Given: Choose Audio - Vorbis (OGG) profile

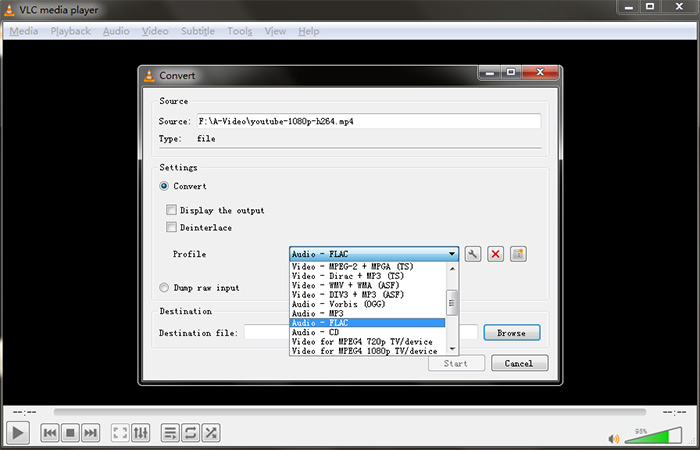Looking at the screenshot, I should [367, 304].
